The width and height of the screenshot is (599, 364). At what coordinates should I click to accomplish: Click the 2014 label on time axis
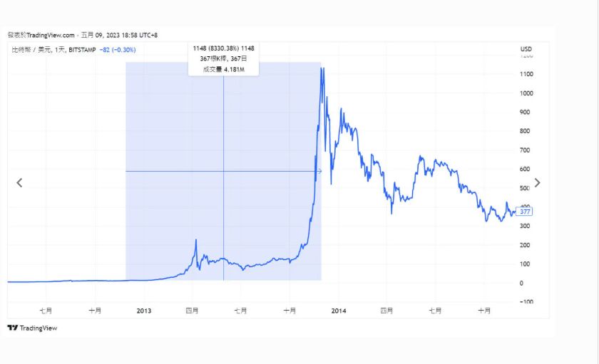click(339, 311)
